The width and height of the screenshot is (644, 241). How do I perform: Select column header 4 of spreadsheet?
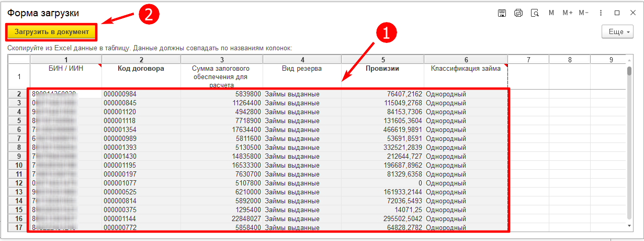click(x=302, y=60)
